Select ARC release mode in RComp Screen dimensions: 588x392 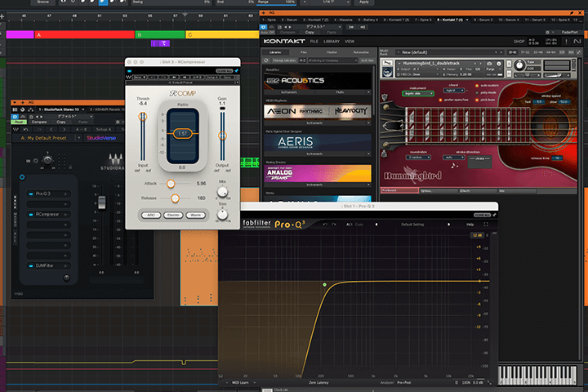click(151, 216)
